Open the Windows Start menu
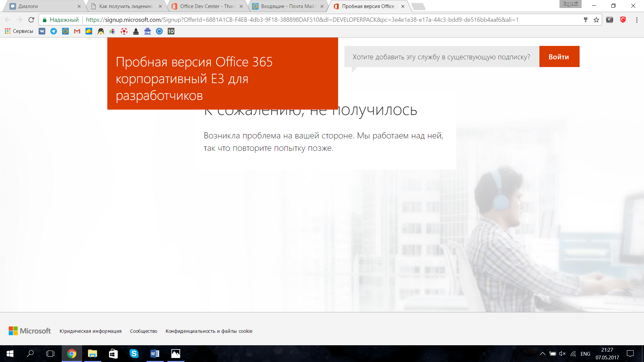Image resolution: width=644 pixels, height=362 pixels. coord(10,354)
